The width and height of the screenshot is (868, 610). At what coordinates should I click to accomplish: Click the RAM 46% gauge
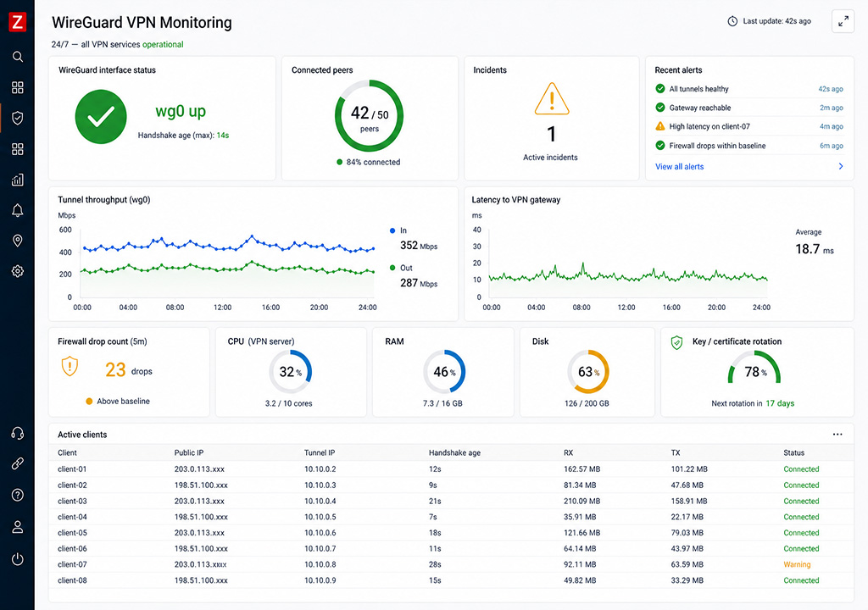(444, 371)
